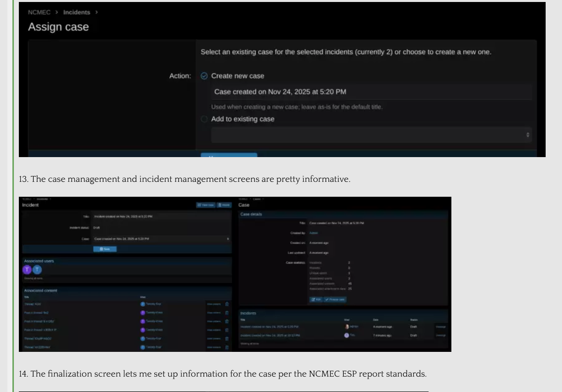This screenshot has width=562, height=392.
Task: Click Admin user avatar in Incidents table
Action: tap(347, 327)
